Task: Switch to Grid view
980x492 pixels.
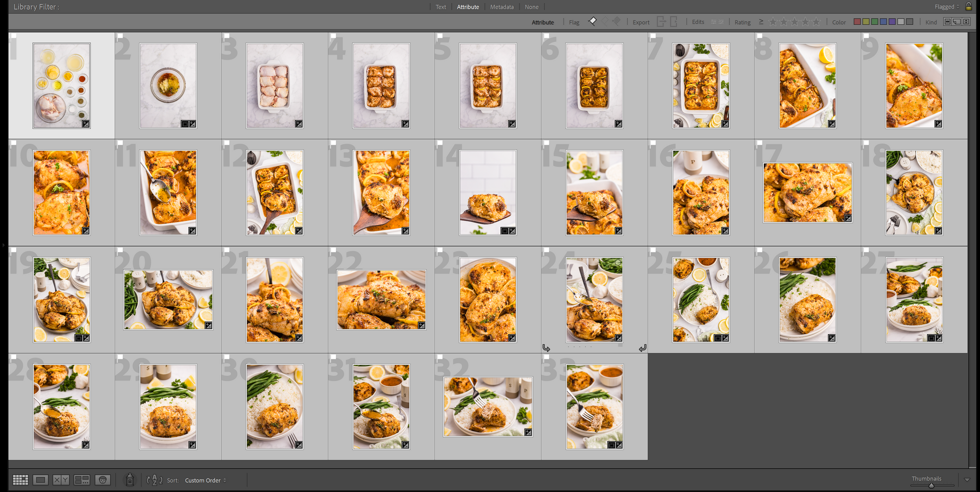Action: [20, 480]
